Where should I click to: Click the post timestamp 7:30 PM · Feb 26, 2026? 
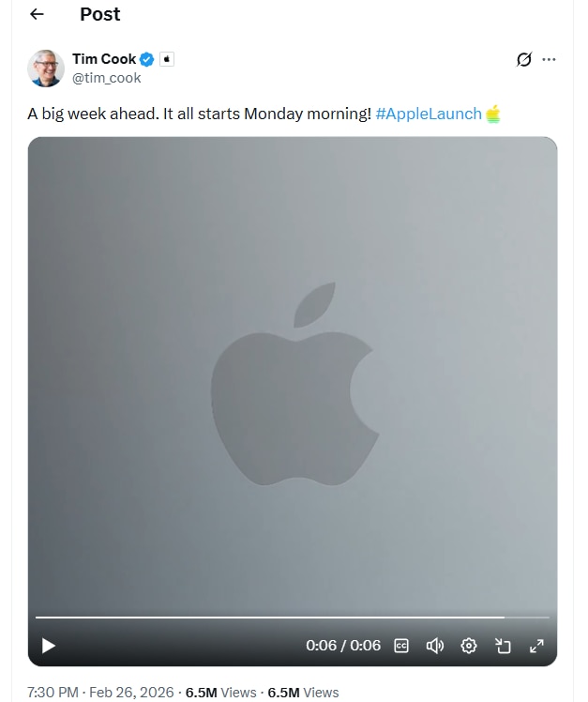point(100,693)
